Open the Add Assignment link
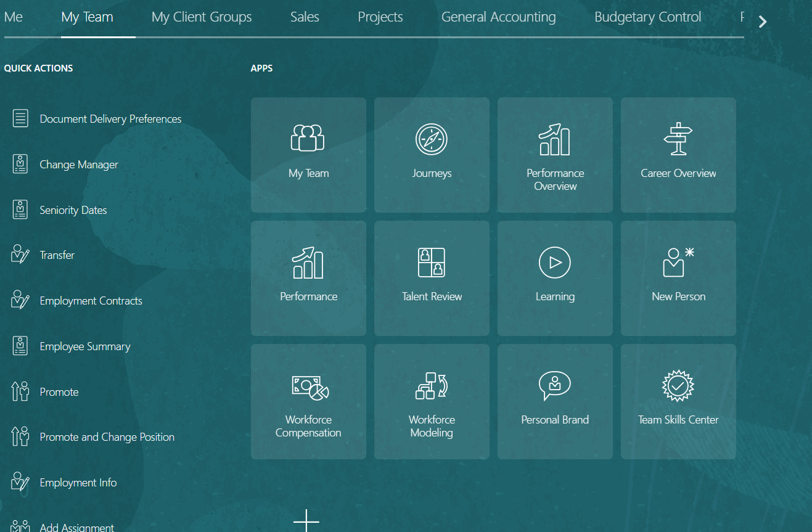 click(77, 528)
